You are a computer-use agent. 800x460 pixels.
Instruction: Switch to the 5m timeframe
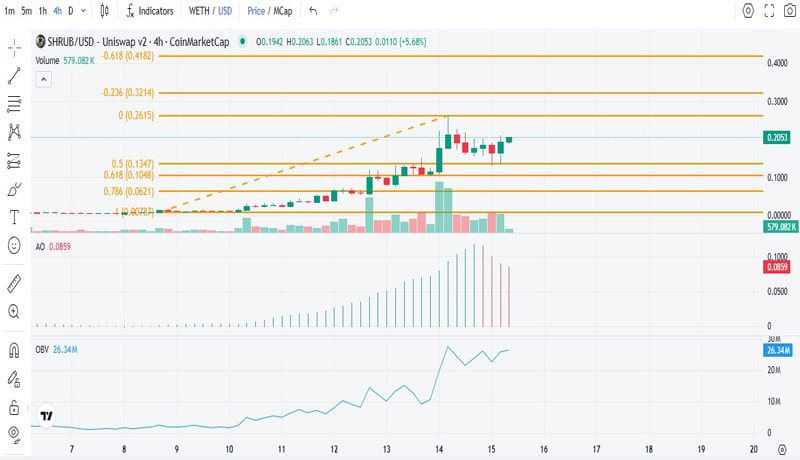click(x=27, y=11)
